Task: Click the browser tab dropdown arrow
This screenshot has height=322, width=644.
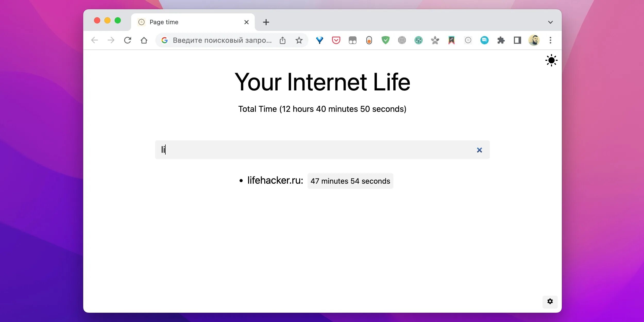Action: [x=550, y=22]
